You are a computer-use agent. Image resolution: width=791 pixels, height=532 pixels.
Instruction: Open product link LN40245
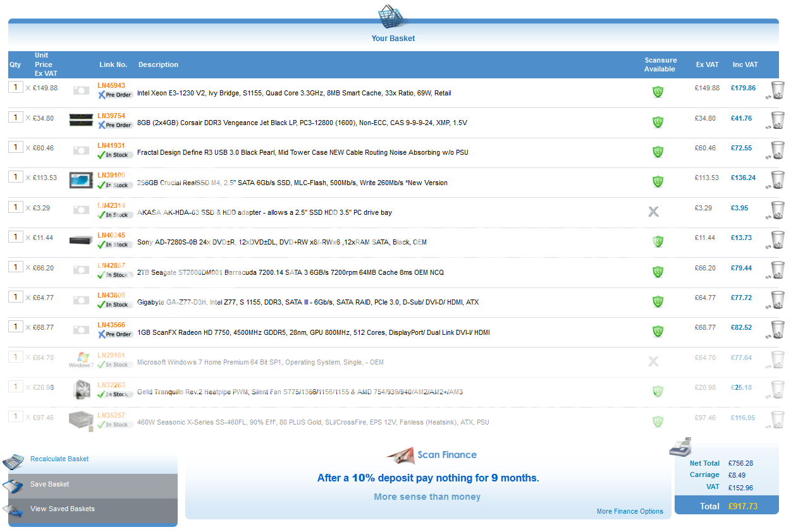click(111, 235)
